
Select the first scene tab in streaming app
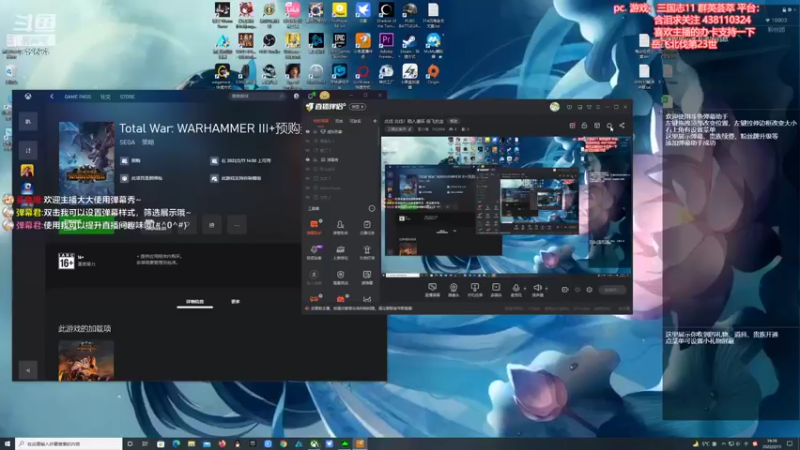[x=321, y=121]
